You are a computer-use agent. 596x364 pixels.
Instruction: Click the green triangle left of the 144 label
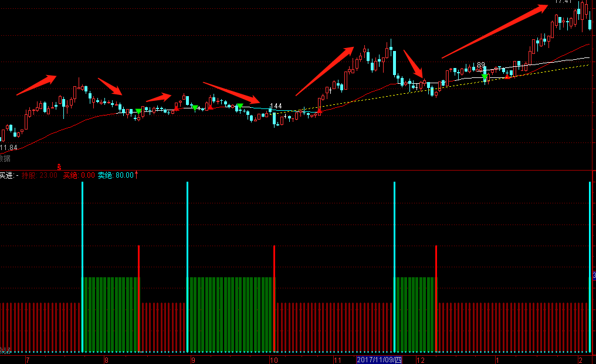(x=239, y=106)
